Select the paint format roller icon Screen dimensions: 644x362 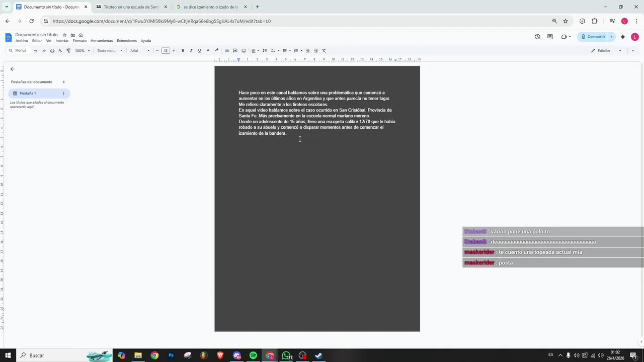tap(68, 51)
